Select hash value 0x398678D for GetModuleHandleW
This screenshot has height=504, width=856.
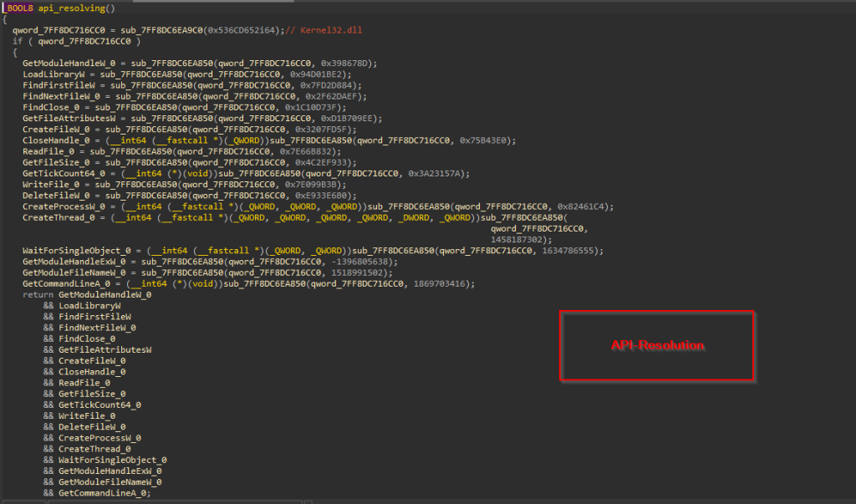[345, 64]
